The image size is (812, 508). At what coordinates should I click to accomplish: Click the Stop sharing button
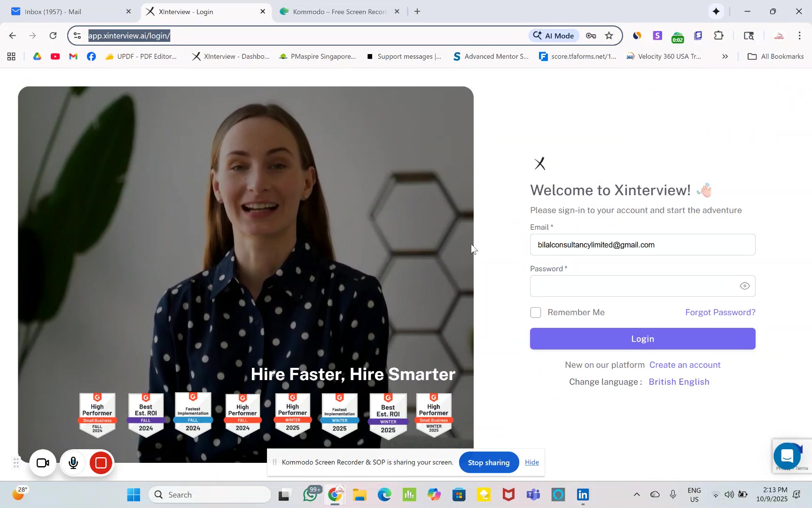coord(488,462)
